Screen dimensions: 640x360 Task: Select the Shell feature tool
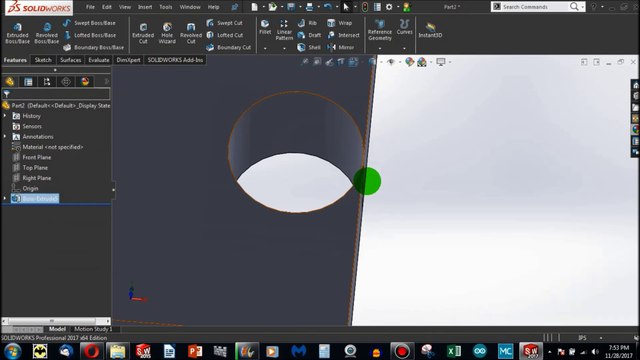[x=309, y=47]
